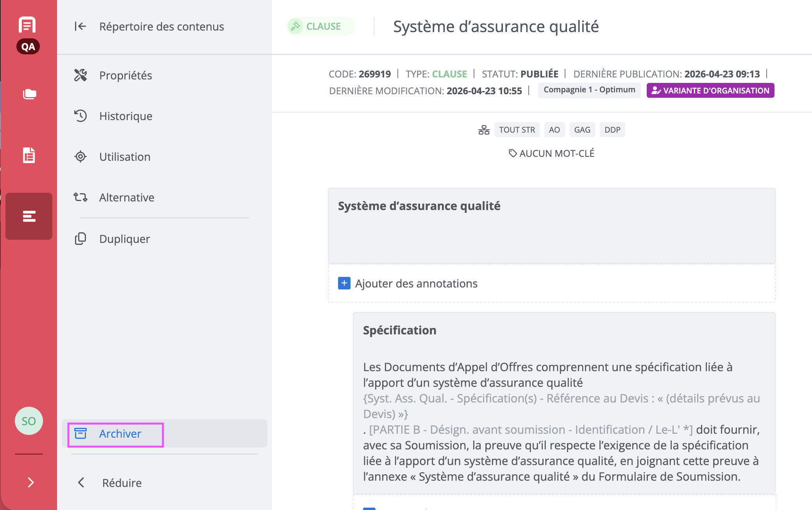The width and height of the screenshot is (812, 510).
Task: Click the Propriétés tools icon
Action: point(80,75)
